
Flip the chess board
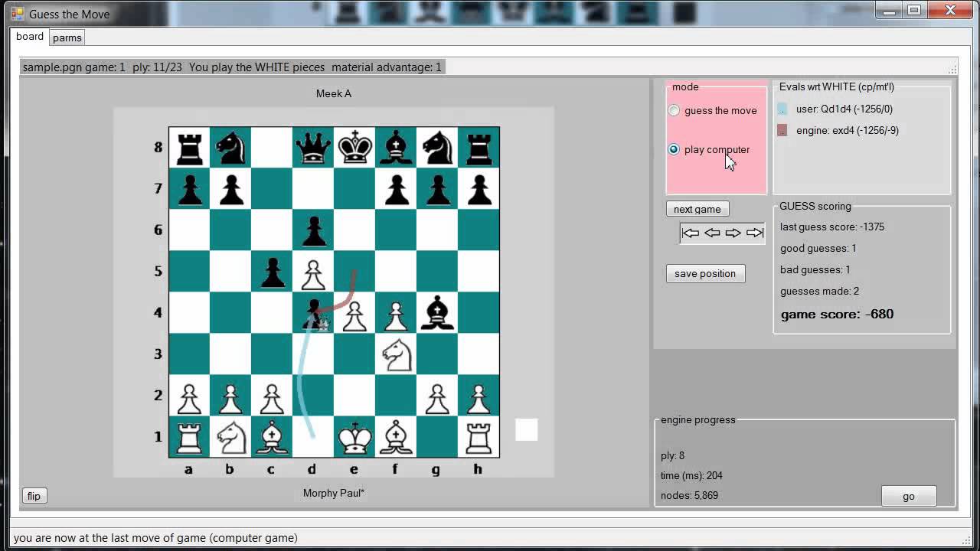coord(34,496)
